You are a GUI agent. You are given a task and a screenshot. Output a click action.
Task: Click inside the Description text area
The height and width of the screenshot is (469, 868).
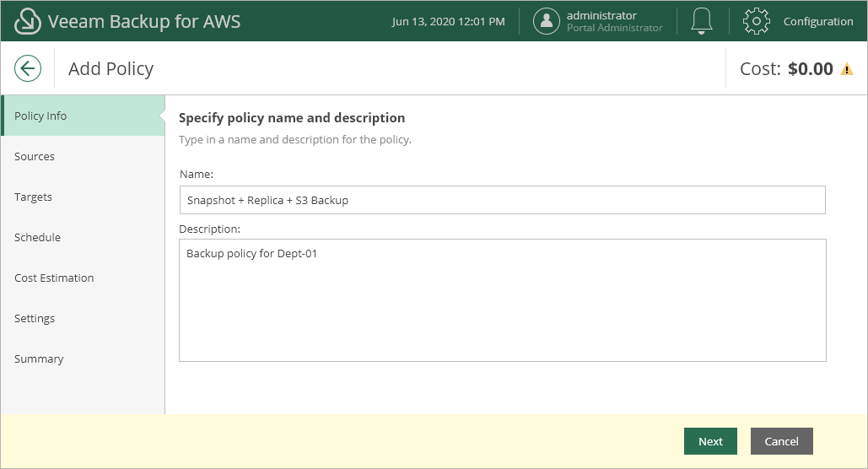coord(503,300)
